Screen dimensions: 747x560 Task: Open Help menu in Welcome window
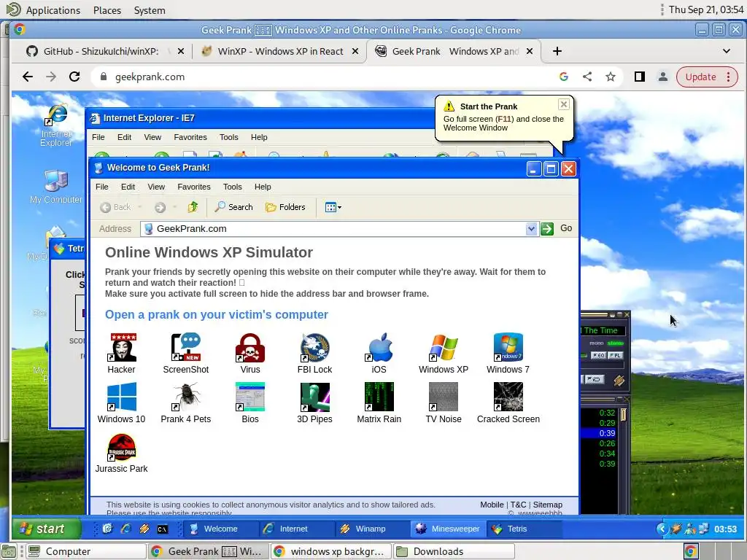(x=263, y=187)
